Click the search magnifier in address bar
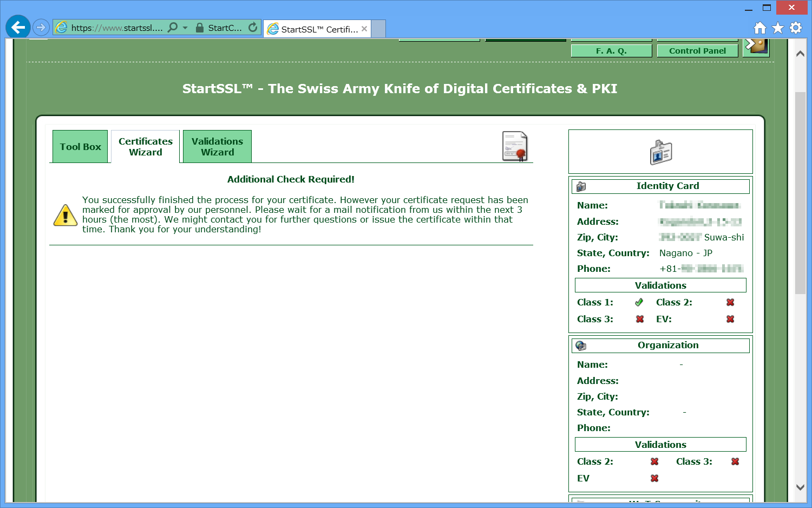812x508 pixels. tap(173, 27)
